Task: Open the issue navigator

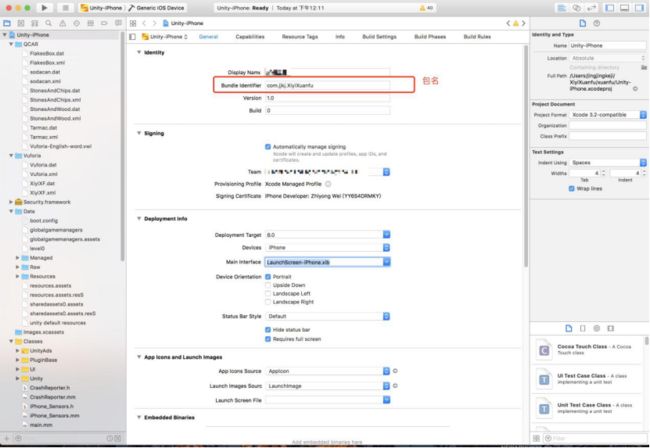Action: [x=63, y=23]
